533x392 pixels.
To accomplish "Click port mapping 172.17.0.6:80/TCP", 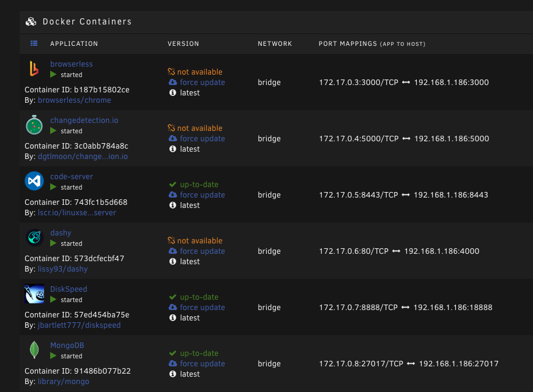I will [x=354, y=251].
